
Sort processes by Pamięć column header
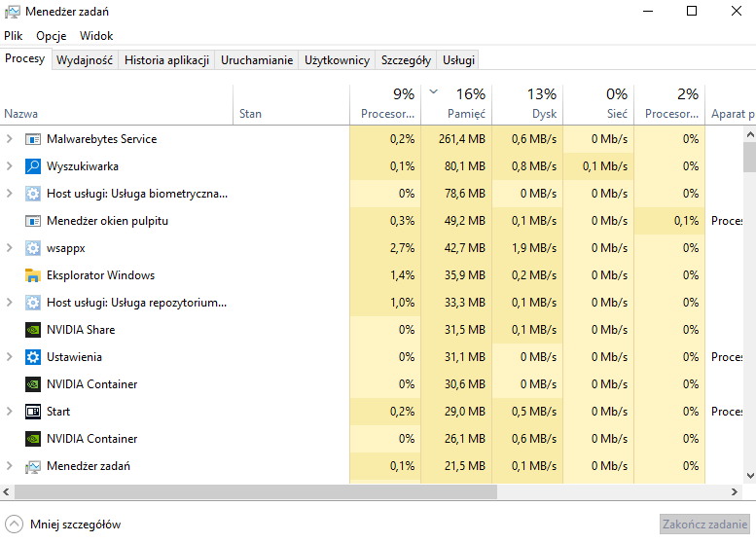point(466,114)
